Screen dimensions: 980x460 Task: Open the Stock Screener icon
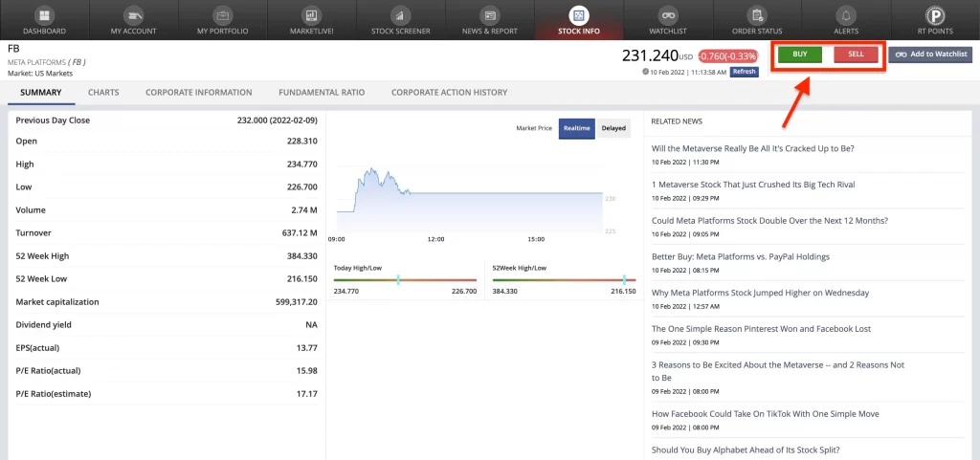point(400,15)
